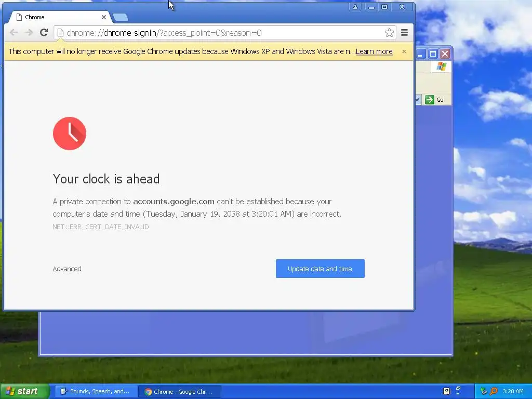
Task: Minimize the background window
Action: pyautogui.click(x=421, y=54)
